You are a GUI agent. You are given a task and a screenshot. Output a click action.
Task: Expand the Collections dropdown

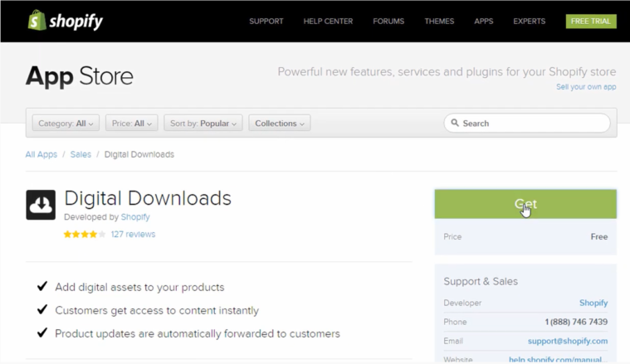pyautogui.click(x=279, y=124)
